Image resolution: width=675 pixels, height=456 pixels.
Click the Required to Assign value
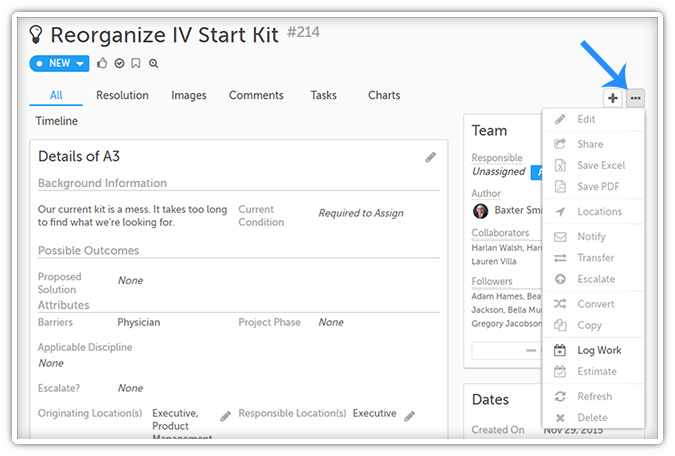click(361, 213)
